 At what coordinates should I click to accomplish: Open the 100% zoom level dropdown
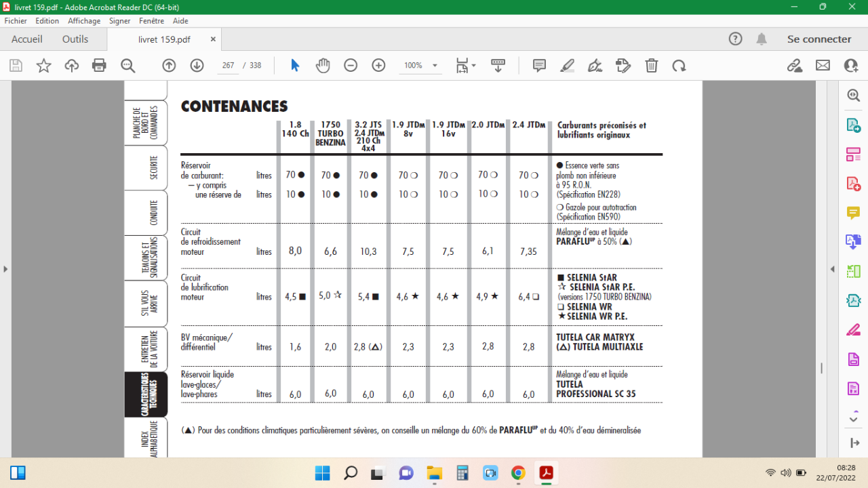point(420,66)
